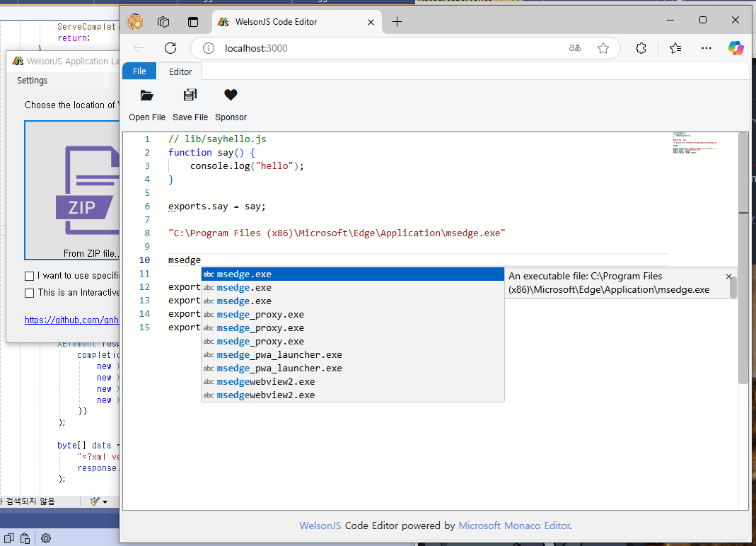Add localhost:3000 to favorites with the star icon
756x546 pixels.
(603, 48)
